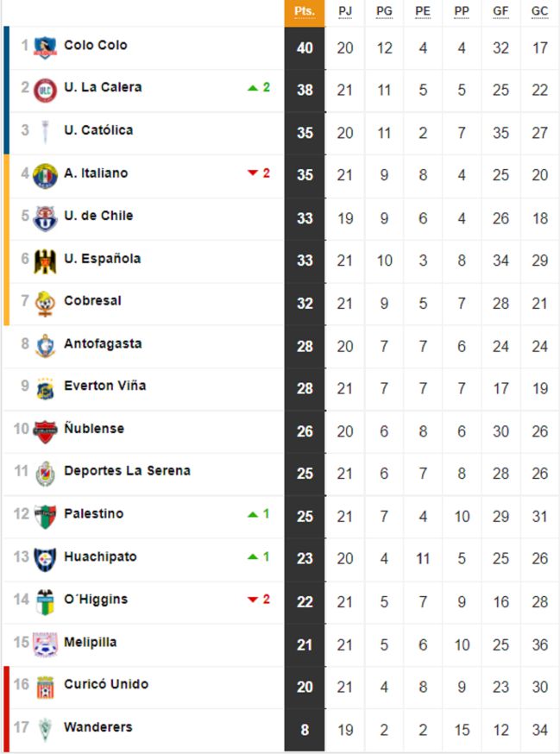Click Melipilla's points value 21
Viewport: 560px width, 754px height.
coord(305,643)
